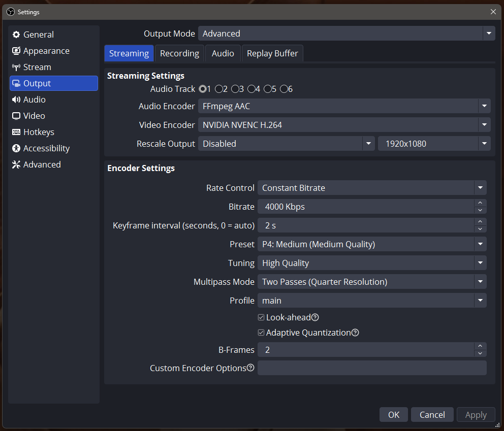504x431 pixels.
Task: Open the Video Encoder dropdown
Action: [x=344, y=125]
